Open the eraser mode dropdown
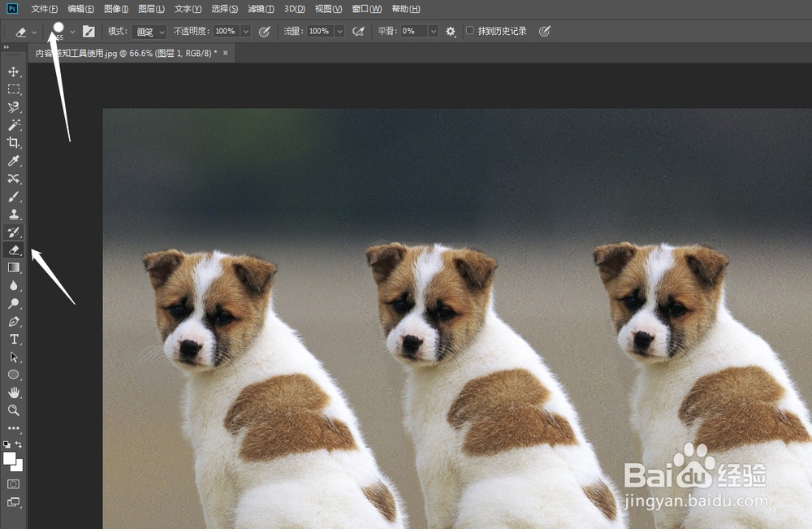Image resolution: width=812 pixels, height=529 pixels. point(149,32)
